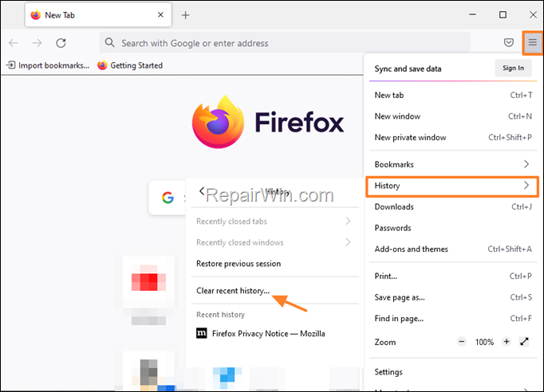This screenshot has height=392, width=544.
Task: Go back one page
Action: (x=14, y=43)
